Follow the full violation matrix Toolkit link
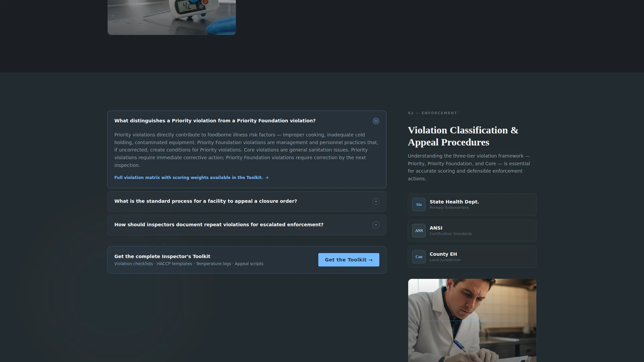Screen dimensions: 644x362 (191, 178)
